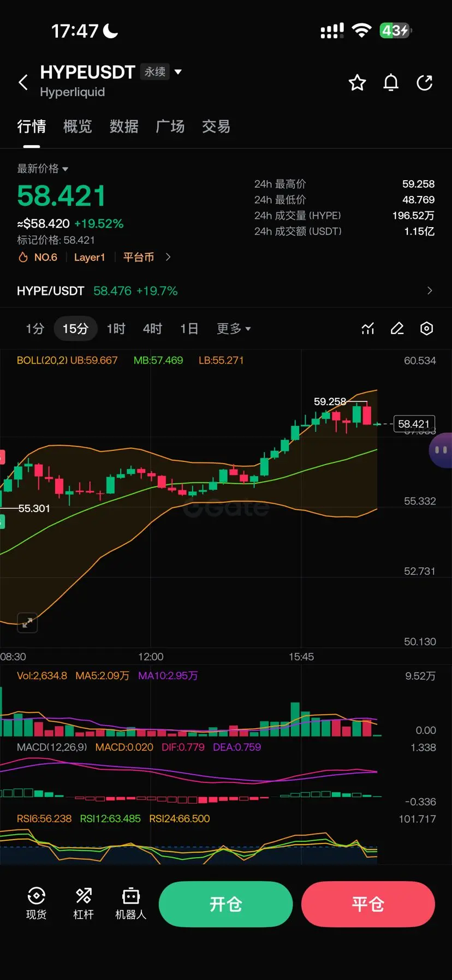Select 15分 timeframe

click(x=75, y=329)
